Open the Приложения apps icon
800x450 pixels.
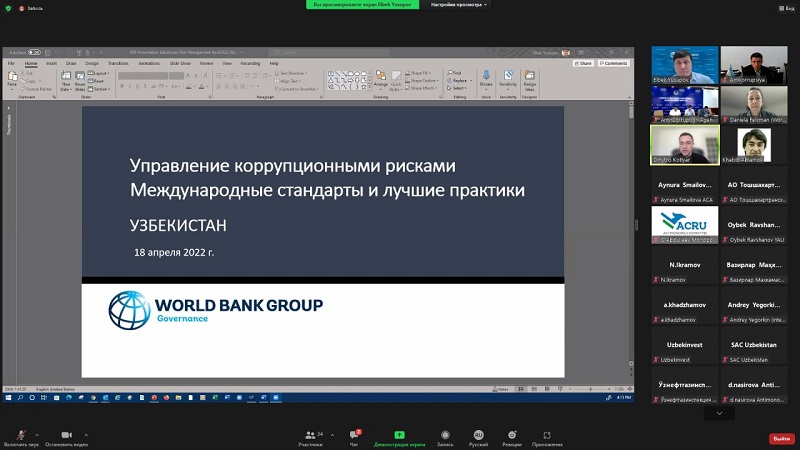point(547,435)
